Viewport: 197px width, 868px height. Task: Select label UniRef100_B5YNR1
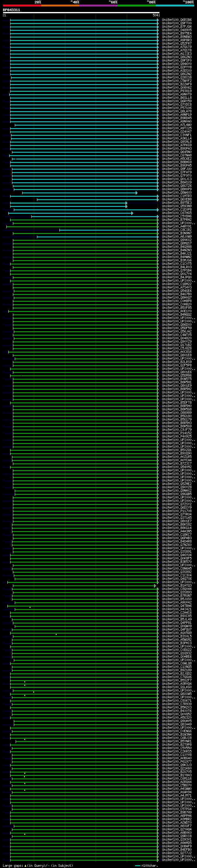tap(177, 741)
